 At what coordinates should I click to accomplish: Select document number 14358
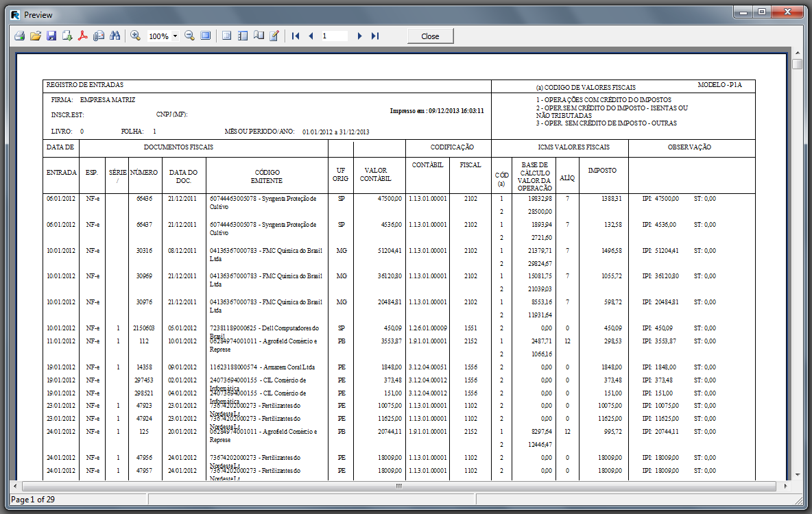(x=145, y=367)
